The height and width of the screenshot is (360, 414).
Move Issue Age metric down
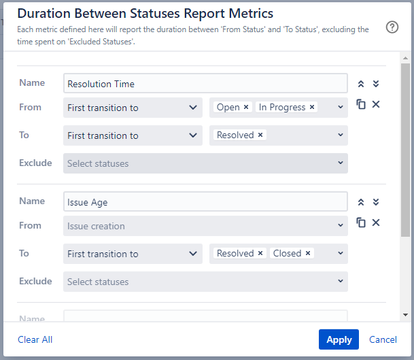(376, 202)
